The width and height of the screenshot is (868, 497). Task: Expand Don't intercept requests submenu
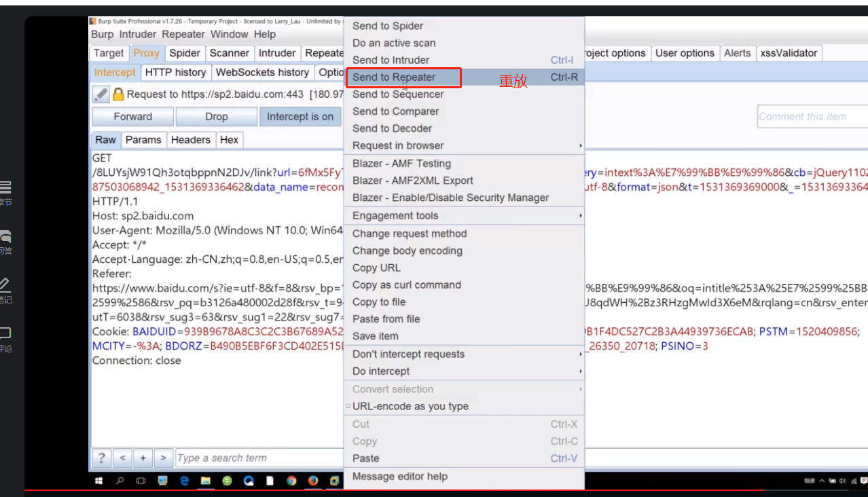point(464,354)
